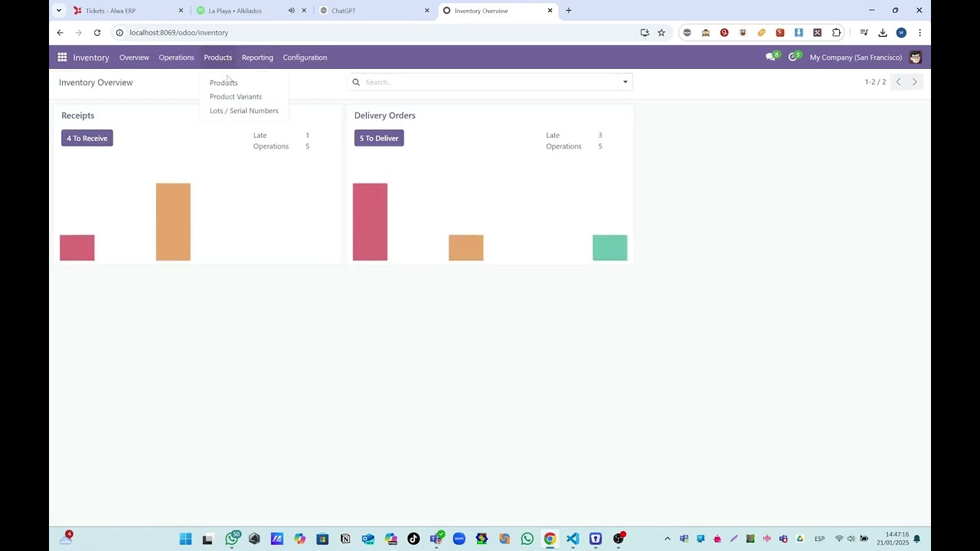This screenshot has width=980, height=551.
Task: Open TikTok from taskbar
Action: [x=413, y=539]
